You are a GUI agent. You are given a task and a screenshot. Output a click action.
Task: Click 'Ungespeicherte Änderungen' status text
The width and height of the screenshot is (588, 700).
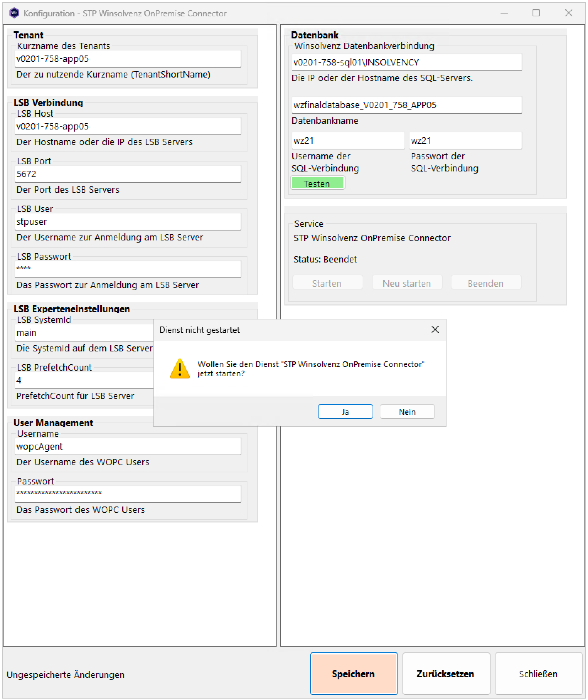click(x=65, y=675)
